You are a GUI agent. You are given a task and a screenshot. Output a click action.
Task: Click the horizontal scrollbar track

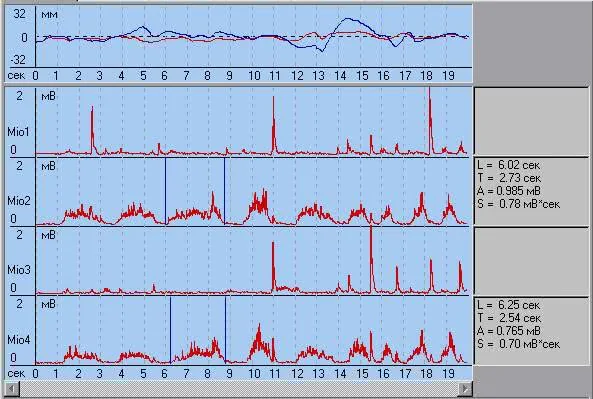point(239,388)
